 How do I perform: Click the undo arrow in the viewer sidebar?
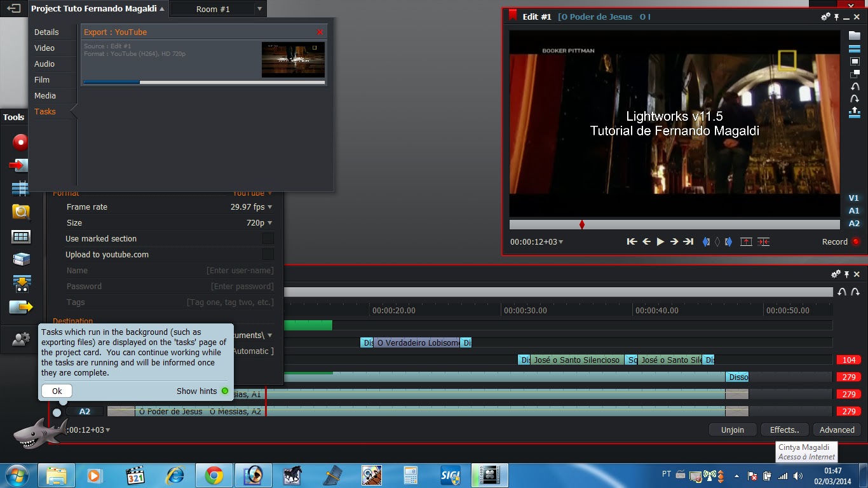coord(855,86)
